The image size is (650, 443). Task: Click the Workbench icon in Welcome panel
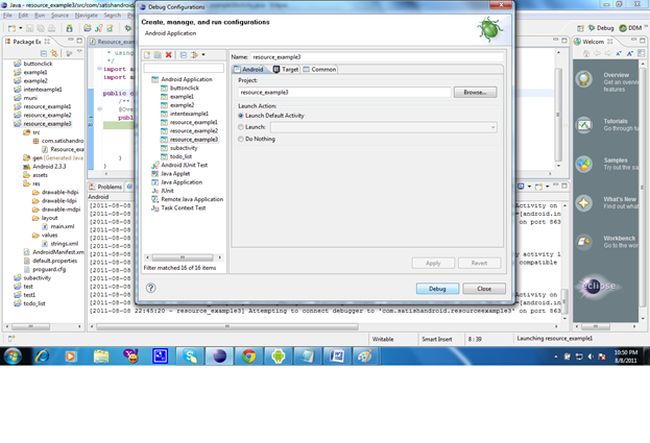tap(584, 242)
